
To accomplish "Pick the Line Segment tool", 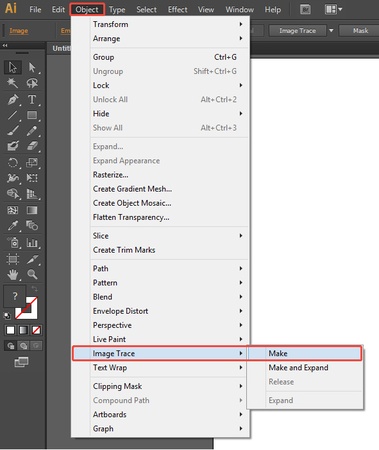I will point(13,115).
